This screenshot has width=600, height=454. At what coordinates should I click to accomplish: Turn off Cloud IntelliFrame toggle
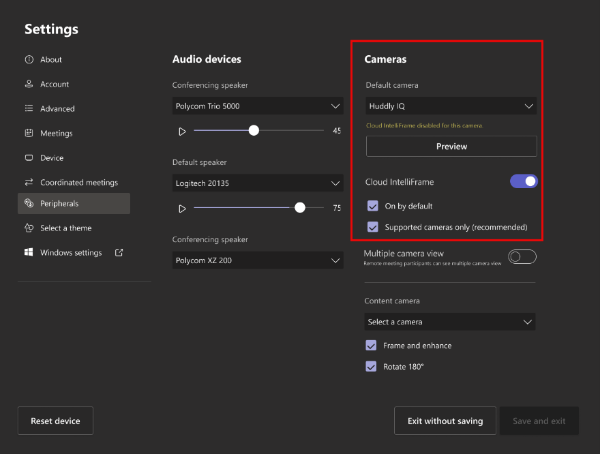click(523, 181)
